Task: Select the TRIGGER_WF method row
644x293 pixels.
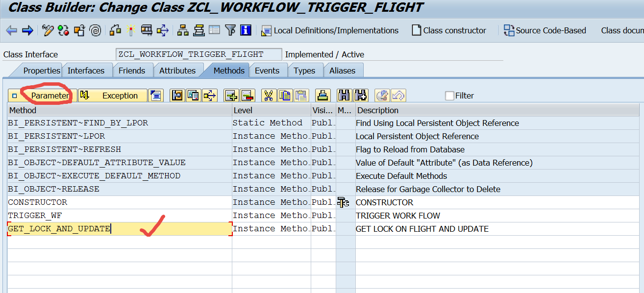Action: coord(120,216)
